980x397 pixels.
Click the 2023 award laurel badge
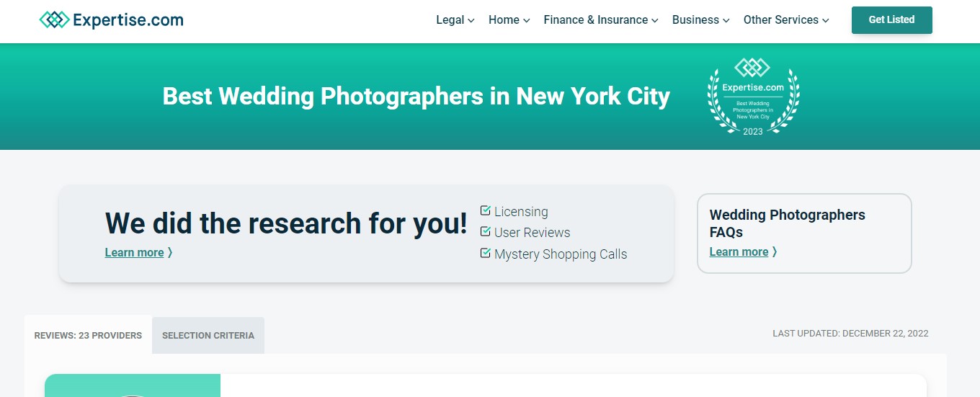752,97
